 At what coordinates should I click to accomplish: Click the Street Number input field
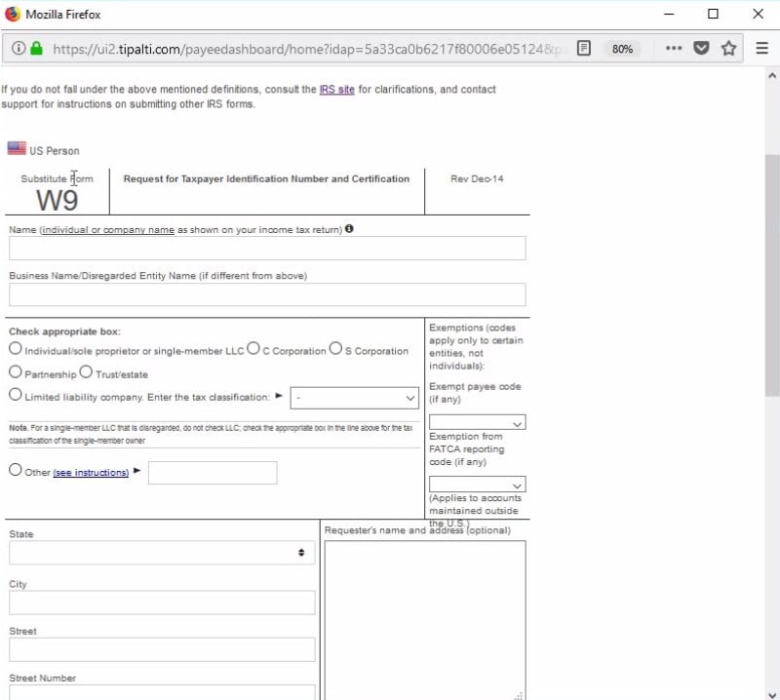[x=162, y=692]
